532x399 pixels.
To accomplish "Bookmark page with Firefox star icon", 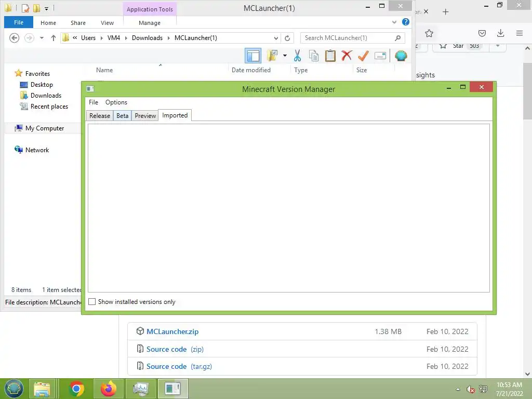I will (x=429, y=33).
